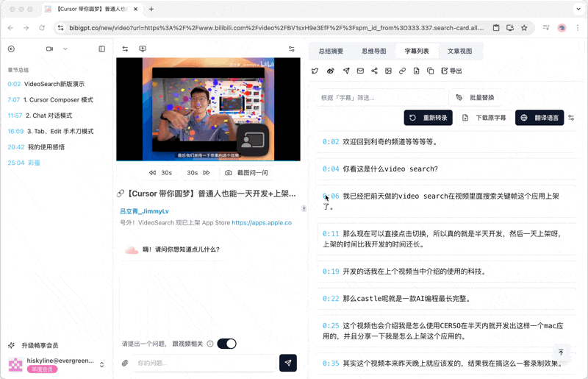Click the paper plane send icon in toolbar
The image size is (588, 379).
tap(346, 71)
